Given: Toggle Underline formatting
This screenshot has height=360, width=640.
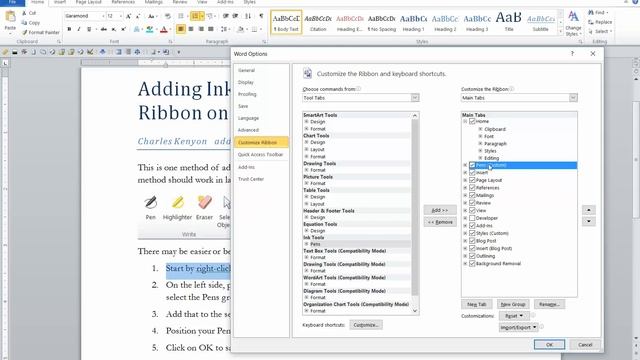Looking at the screenshot, I should coord(89,29).
